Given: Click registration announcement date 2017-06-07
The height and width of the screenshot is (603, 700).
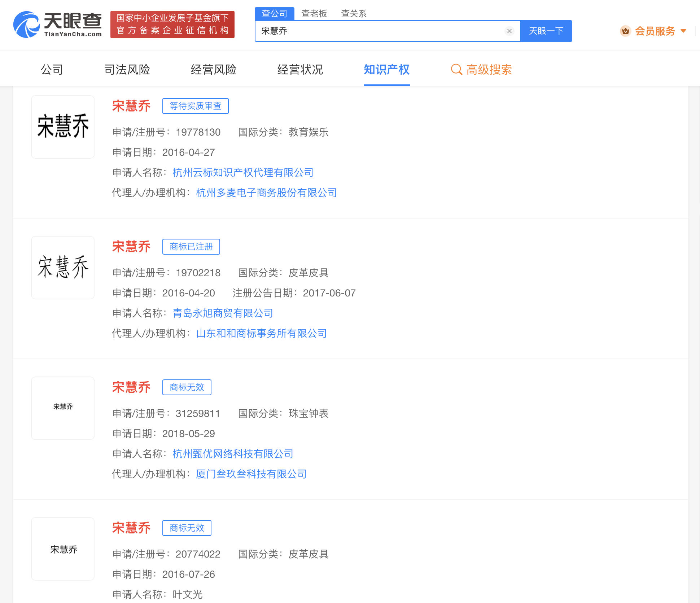Looking at the screenshot, I should pos(329,293).
